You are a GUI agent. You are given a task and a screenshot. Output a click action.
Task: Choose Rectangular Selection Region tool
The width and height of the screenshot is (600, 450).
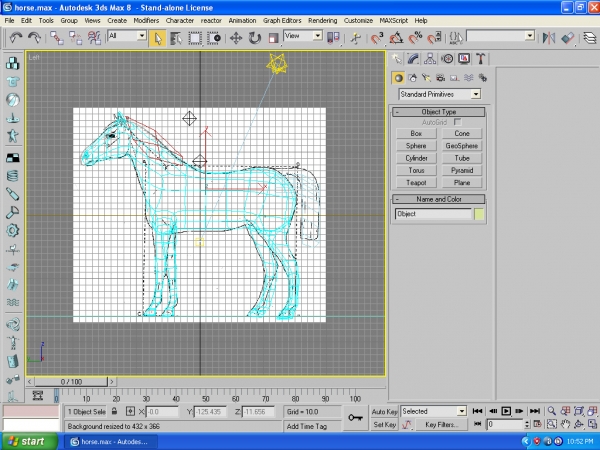pyautogui.click(x=195, y=38)
